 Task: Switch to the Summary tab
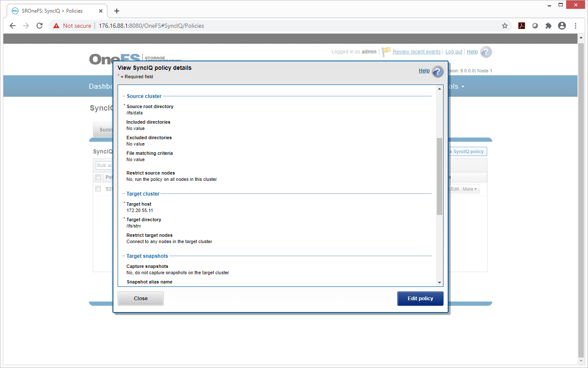[x=103, y=130]
